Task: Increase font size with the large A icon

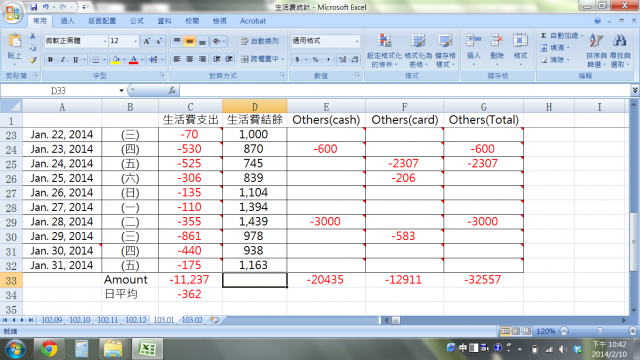Action: tap(147, 41)
